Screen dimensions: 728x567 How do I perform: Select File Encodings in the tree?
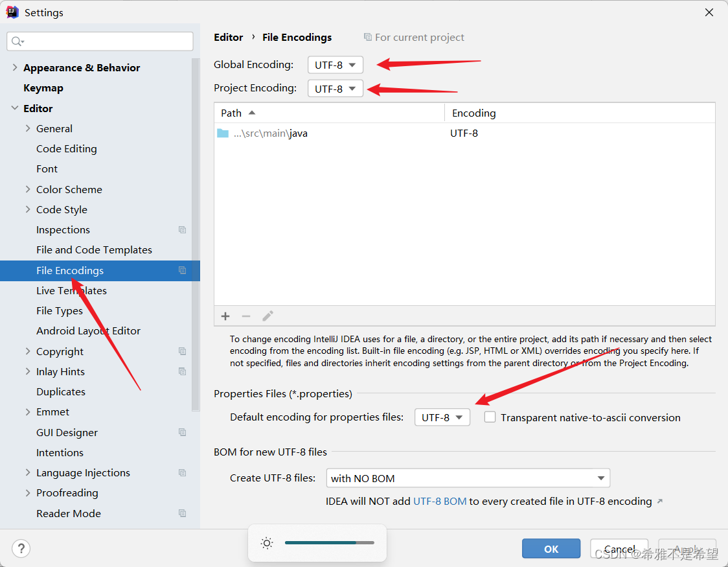(100, 271)
